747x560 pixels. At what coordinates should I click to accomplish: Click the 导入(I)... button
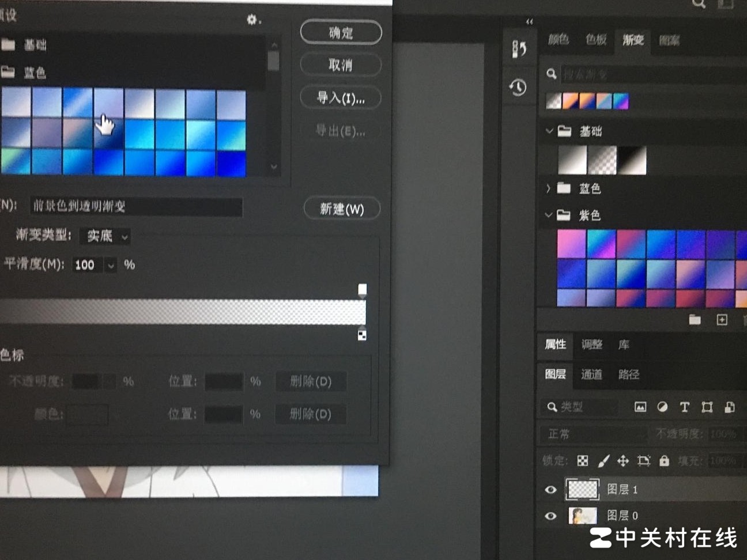point(341,99)
